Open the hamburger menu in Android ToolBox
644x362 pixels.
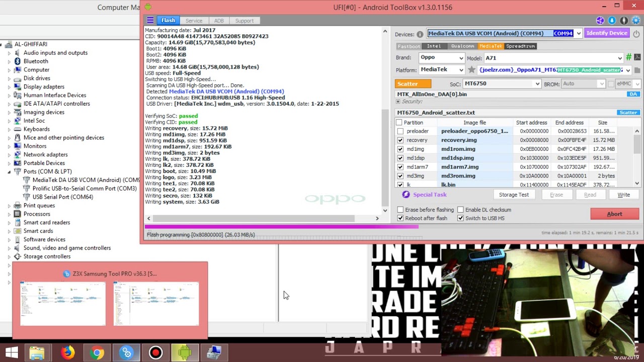tap(150, 21)
